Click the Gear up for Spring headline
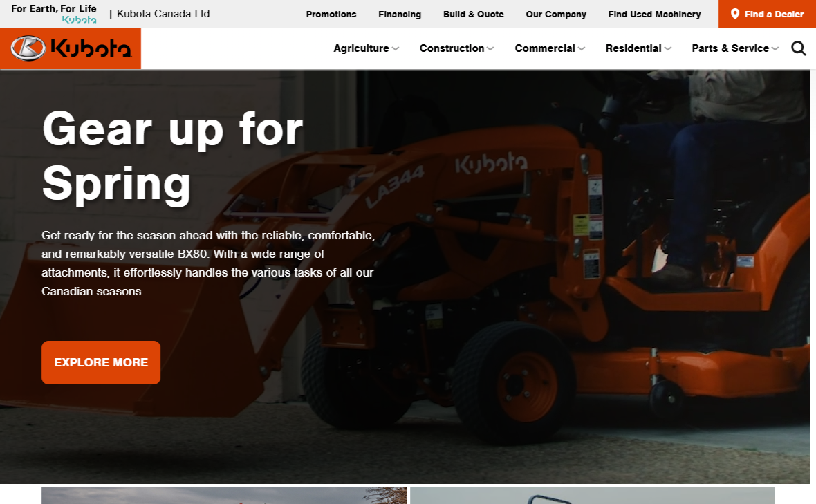Screen dimensions: 816x504 click(x=172, y=156)
